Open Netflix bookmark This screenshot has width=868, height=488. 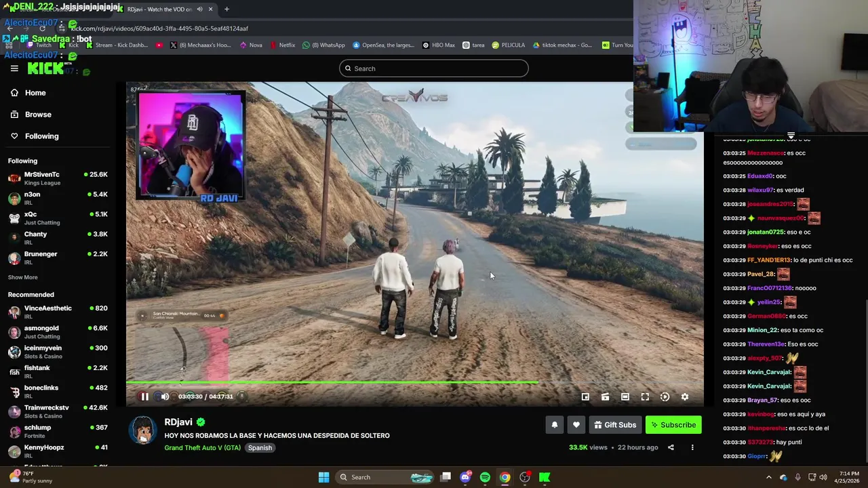(282, 45)
